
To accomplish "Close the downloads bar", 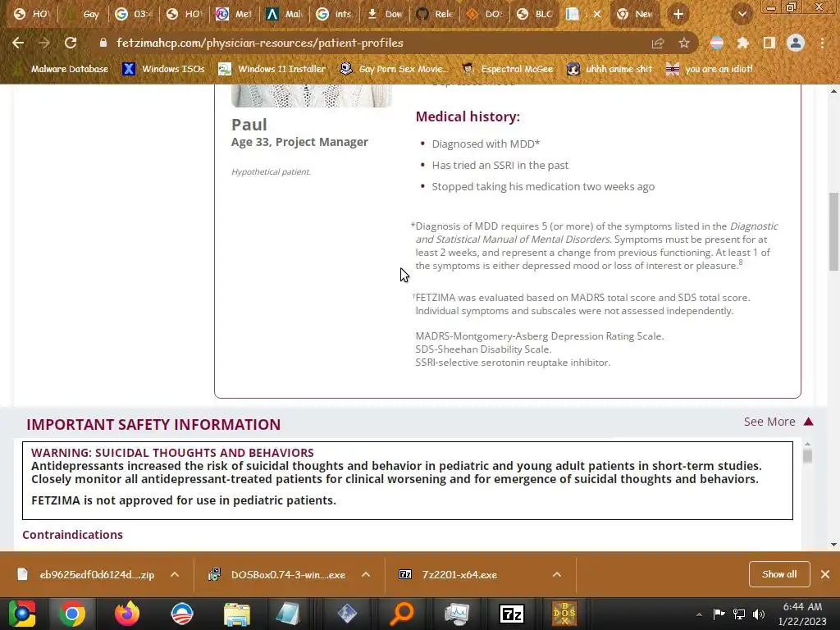I will click(825, 574).
